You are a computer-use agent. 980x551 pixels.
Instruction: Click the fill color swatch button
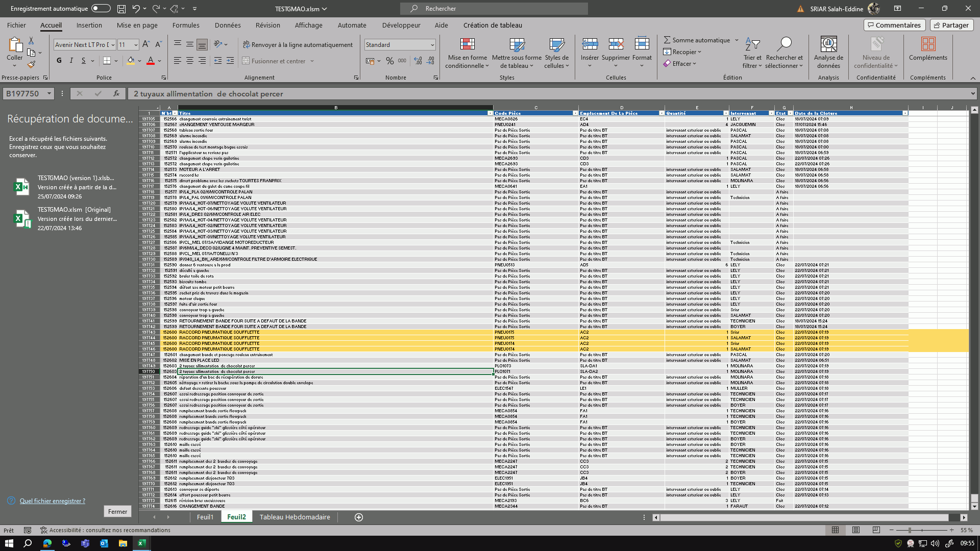tap(131, 61)
